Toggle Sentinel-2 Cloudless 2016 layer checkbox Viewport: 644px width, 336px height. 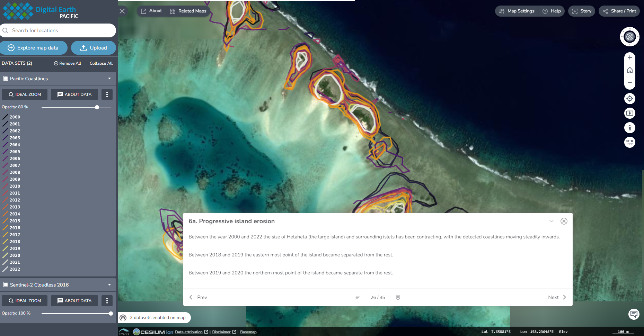(6, 285)
